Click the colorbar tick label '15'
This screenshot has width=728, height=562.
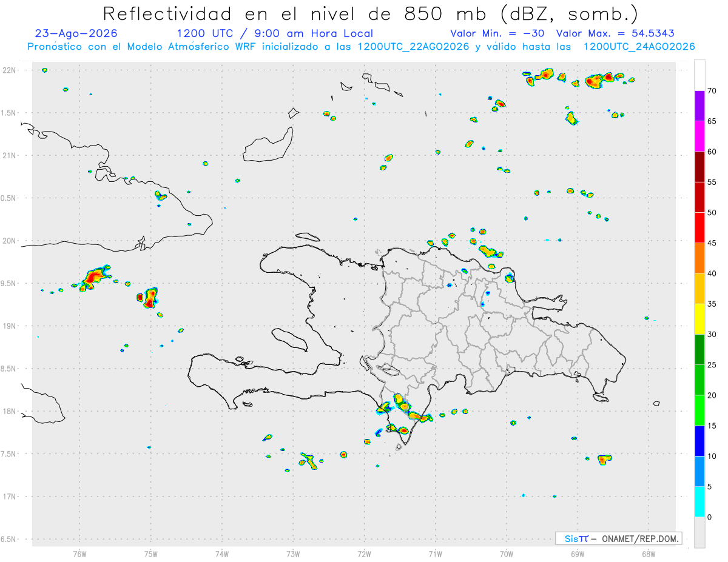pyautogui.click(x=712, y=426)
